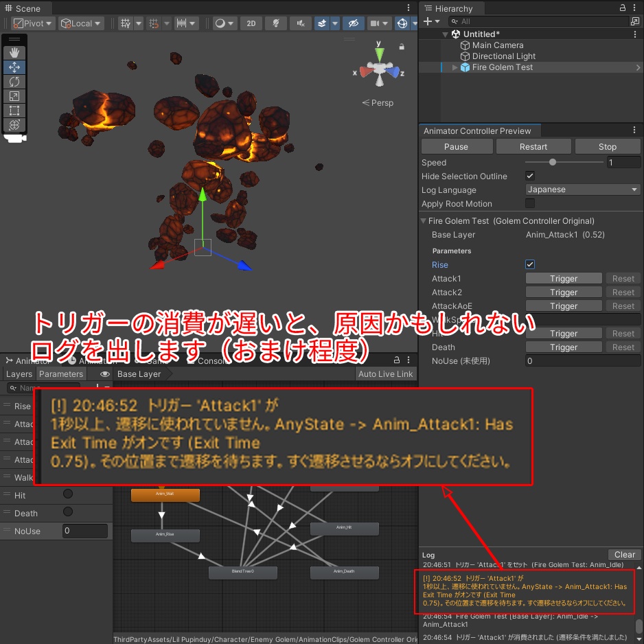The image size is (644, 644).
Task: Click the Persp projection label
Action: [x=378, y=103]
